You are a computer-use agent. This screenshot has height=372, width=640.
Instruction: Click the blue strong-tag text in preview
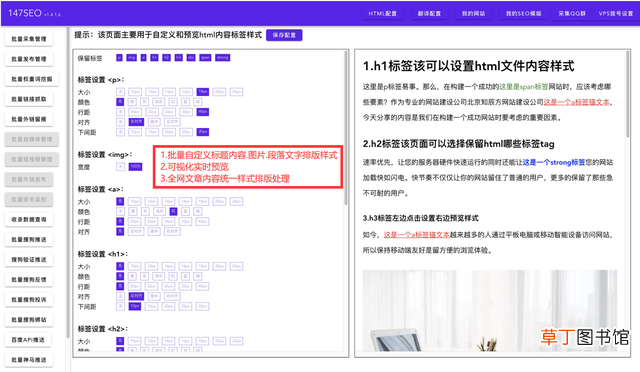[554, 162]
